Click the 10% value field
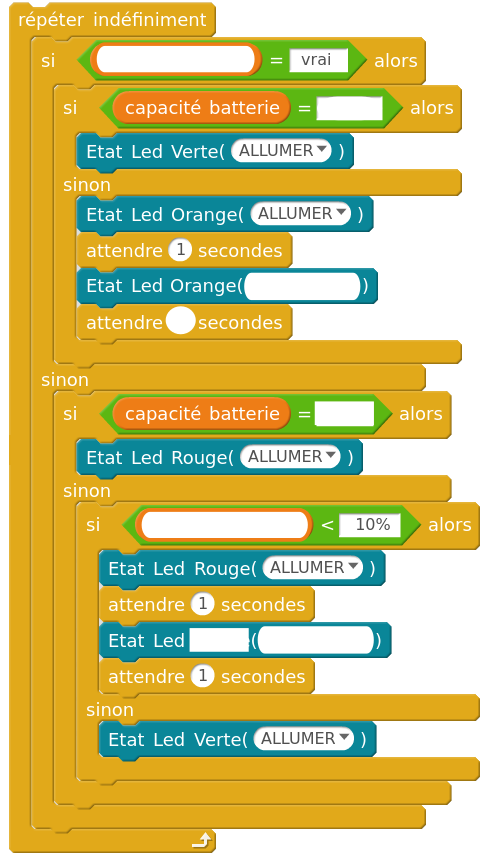The width and height of the screenshot is (484, 857). [370, 525]
